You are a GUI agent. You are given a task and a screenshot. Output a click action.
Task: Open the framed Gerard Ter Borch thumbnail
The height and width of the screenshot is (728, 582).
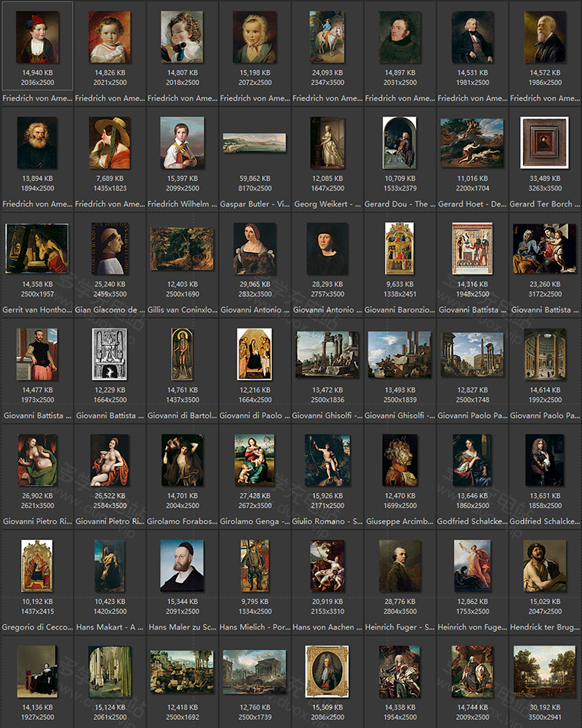[545, 143]
